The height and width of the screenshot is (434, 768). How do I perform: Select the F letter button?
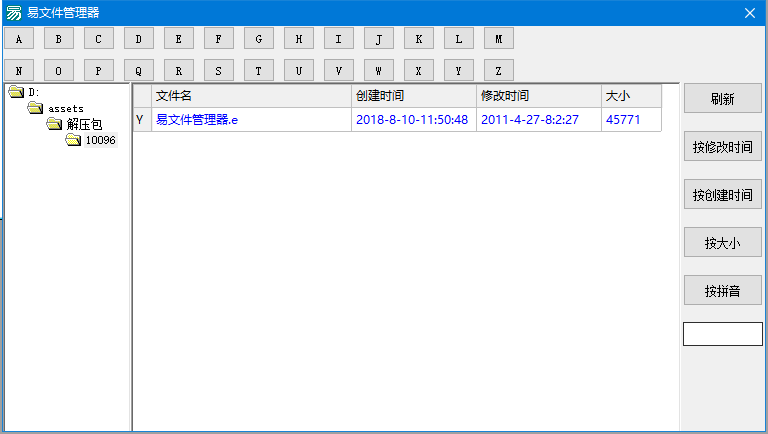(218, 39)
